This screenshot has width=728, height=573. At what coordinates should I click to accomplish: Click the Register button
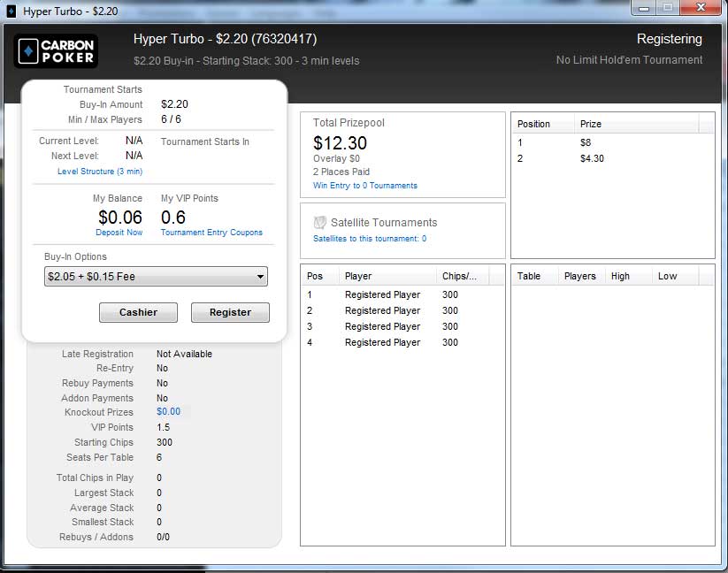tap(230, 312)
